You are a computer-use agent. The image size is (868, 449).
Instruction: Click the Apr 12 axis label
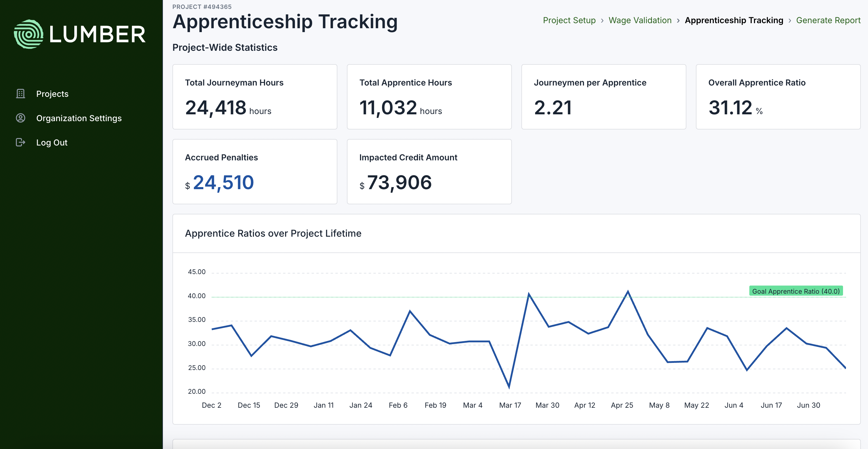[x=585, y=405]
